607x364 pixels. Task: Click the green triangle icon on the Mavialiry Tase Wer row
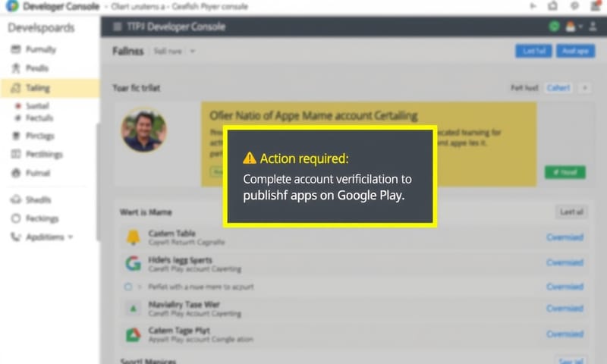click(x=134, y=309)
